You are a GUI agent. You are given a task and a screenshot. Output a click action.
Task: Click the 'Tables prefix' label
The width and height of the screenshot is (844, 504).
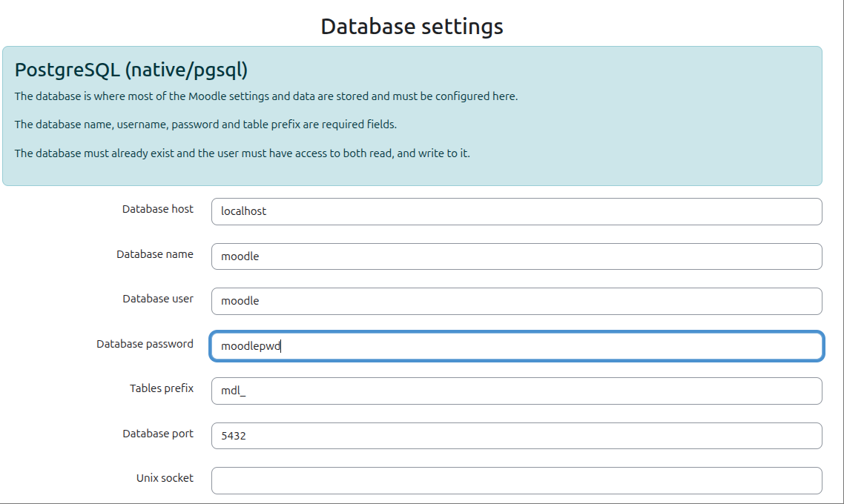pyautogui.click(x=162, y=388)
